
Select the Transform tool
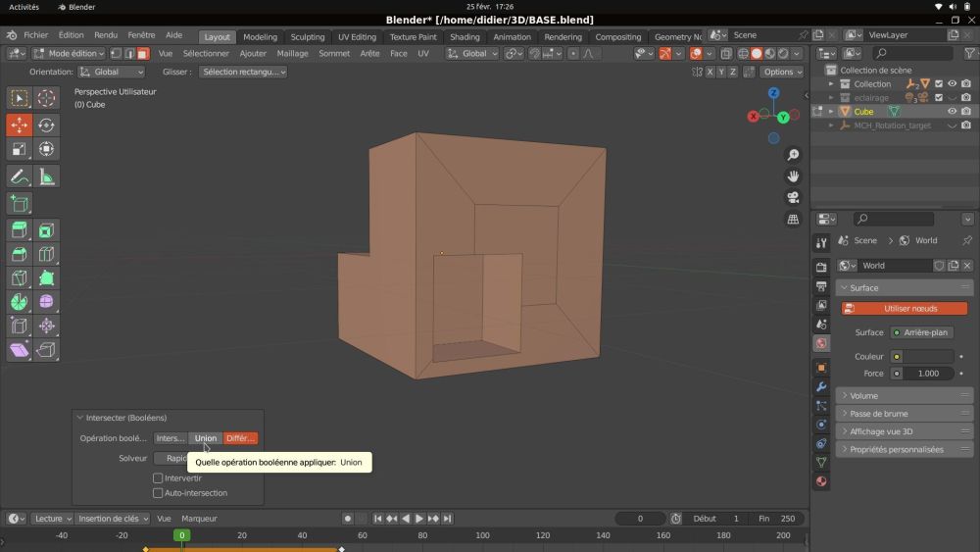click(46, 149)
